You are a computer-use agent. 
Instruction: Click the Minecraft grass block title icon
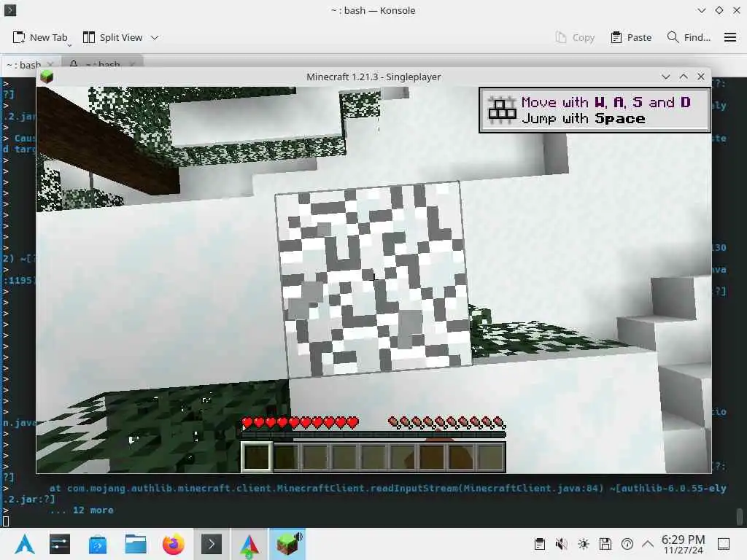(47, 77)
